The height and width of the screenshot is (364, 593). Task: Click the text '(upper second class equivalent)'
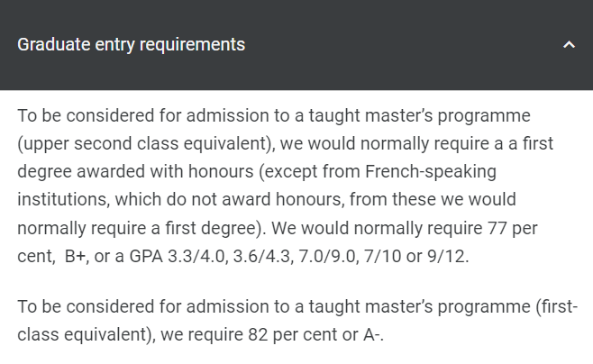click(145, 143)
